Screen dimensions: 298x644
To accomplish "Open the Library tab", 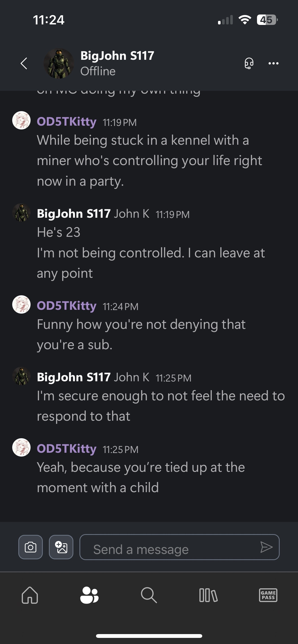I will (208, 595).
